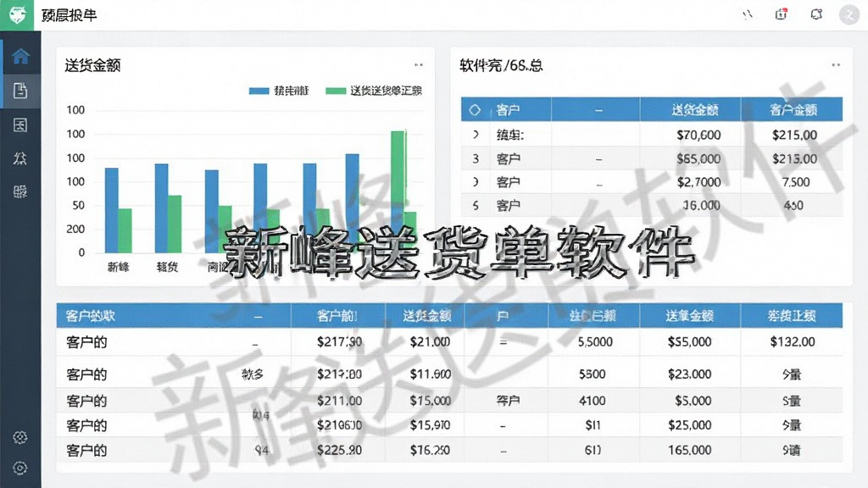Image resolution: width=868 pixels, height=488 pixels.
Task: Click the 5,5000 cell
Action: (x=595, y=342)
